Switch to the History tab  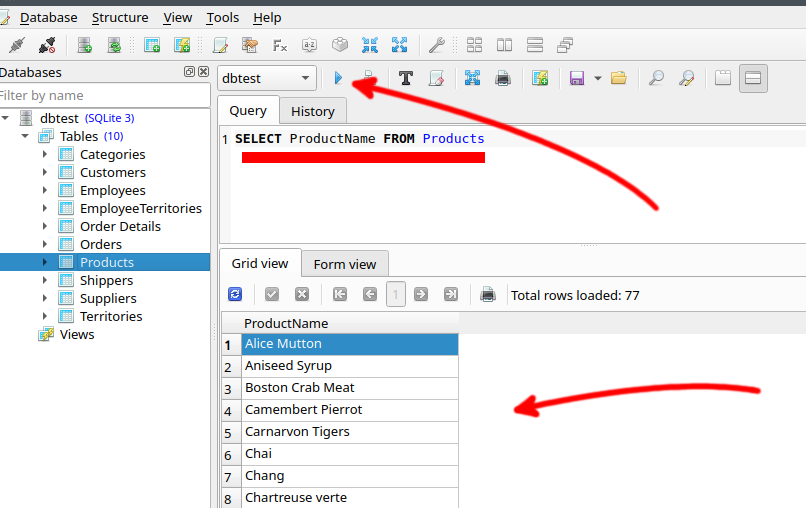pyautogui.click(x=312, y=111)
